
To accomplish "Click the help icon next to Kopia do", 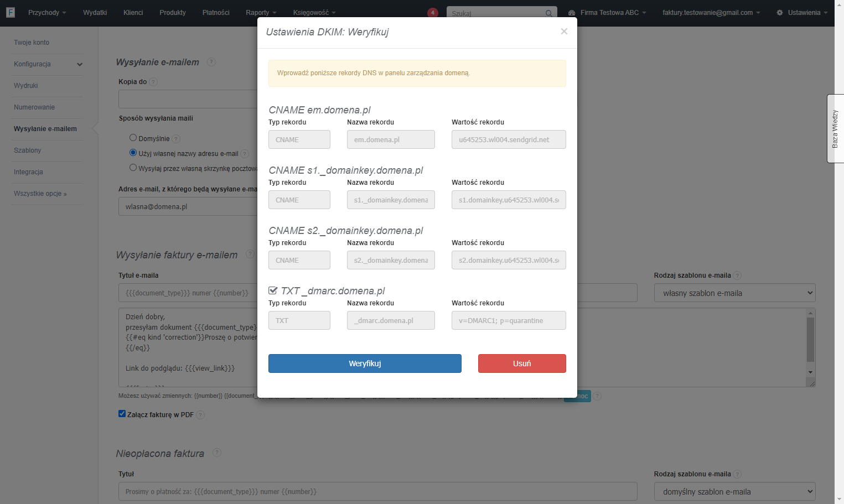I will 153,82.
